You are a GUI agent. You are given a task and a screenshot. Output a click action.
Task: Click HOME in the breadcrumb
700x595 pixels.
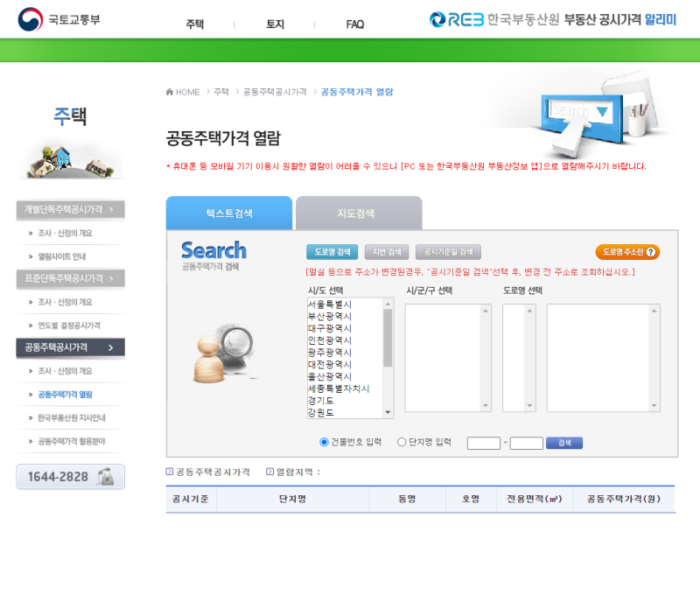pos(187,92)
